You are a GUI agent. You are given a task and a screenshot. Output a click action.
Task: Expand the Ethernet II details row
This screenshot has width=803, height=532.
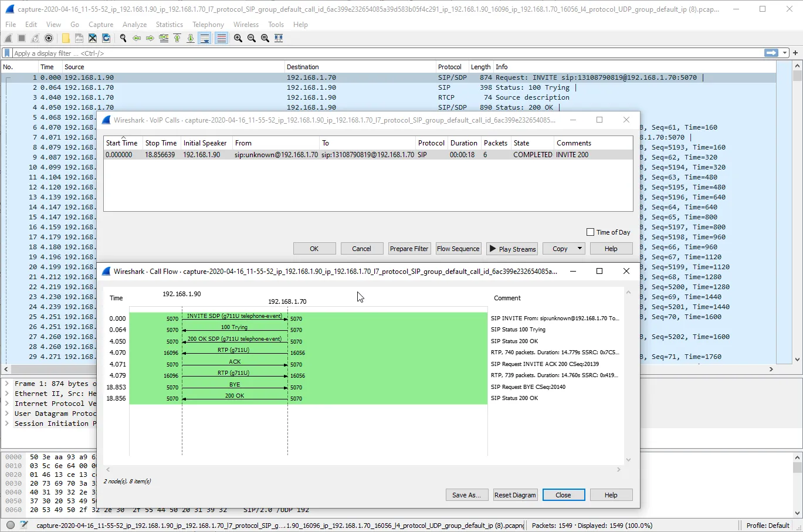click(x=7, y=394)
